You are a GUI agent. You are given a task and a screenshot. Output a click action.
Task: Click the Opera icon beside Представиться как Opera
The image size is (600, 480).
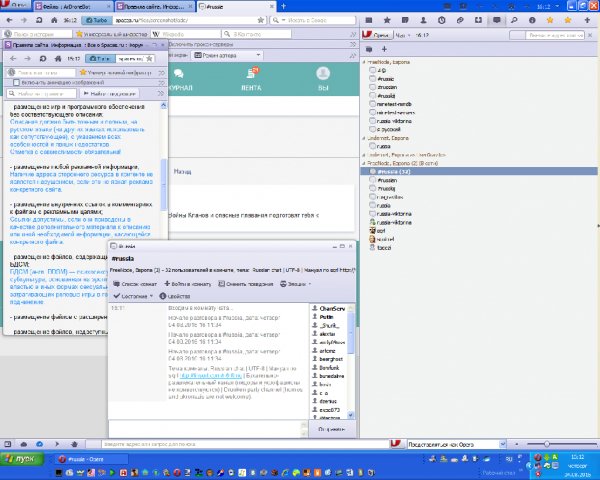[x=396, y=444]
